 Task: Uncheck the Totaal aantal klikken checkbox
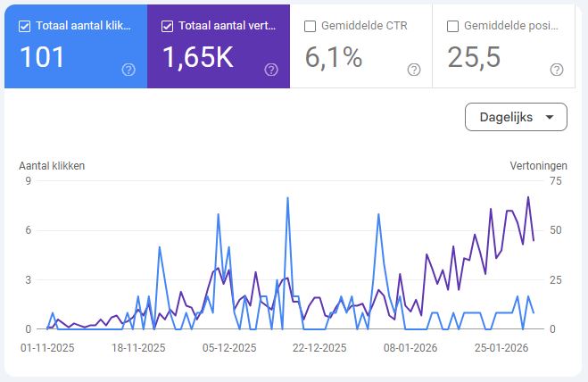[24, 26]
